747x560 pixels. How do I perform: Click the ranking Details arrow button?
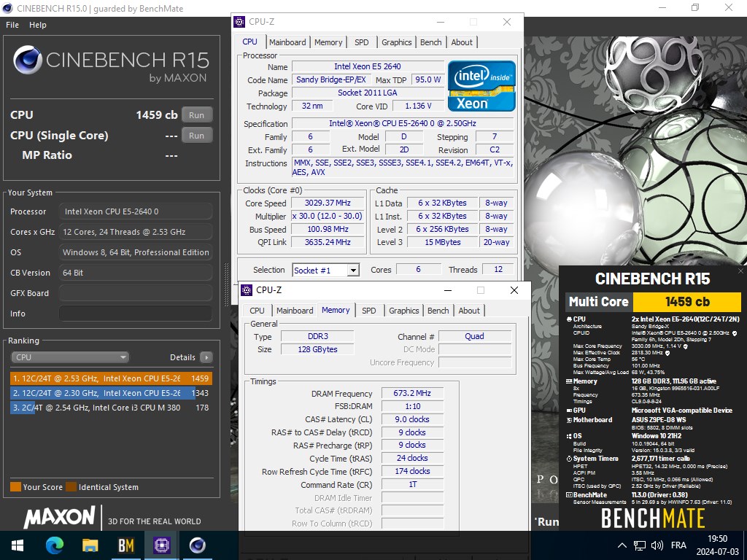pyautogui.click(x=206, y=357)
